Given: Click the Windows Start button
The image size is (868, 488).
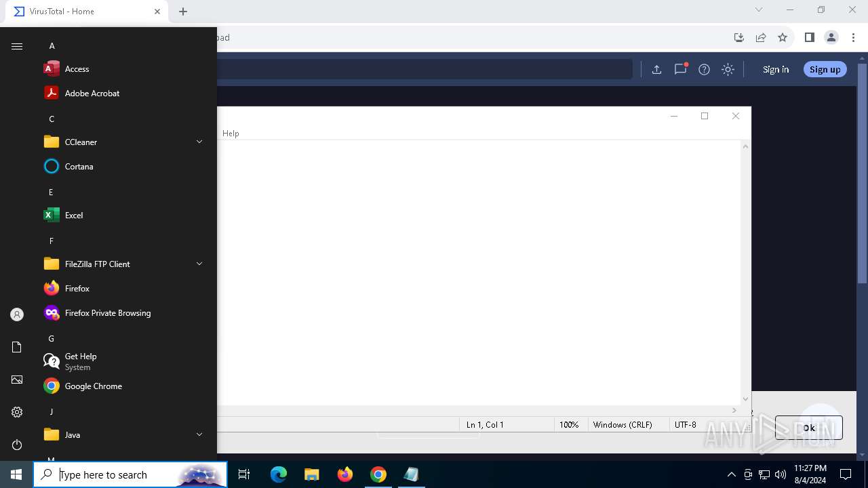Looking at the screenshot, I should pyautogui.click(x=16, y=474).
